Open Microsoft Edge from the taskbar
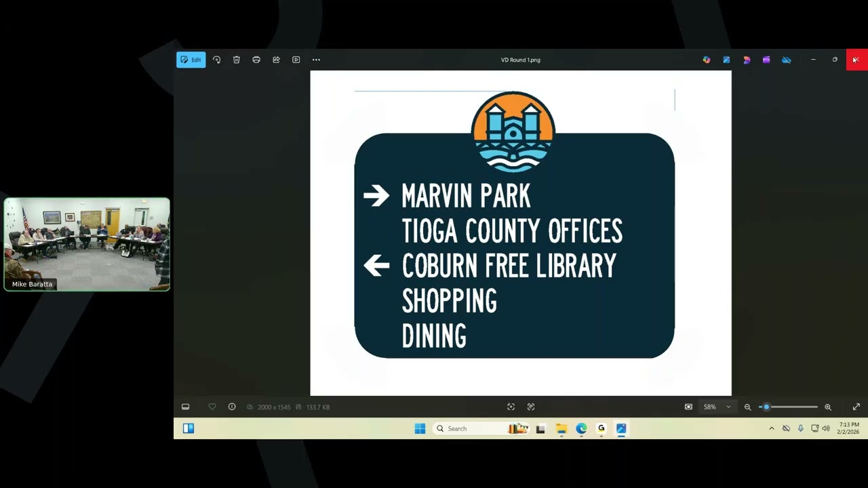Image resolution: width=868 pixels, height=488 pixels. click(x=581, y=428)
